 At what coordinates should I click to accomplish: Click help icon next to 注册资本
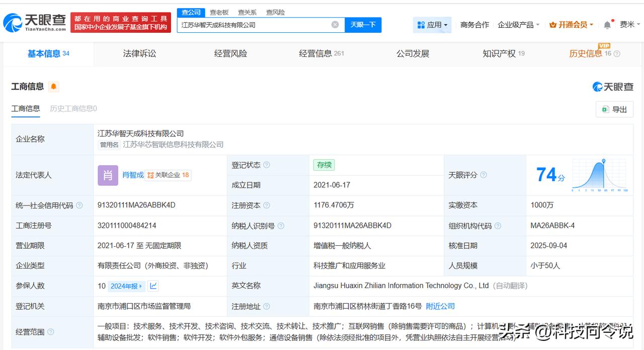click(x=267, y=205)
